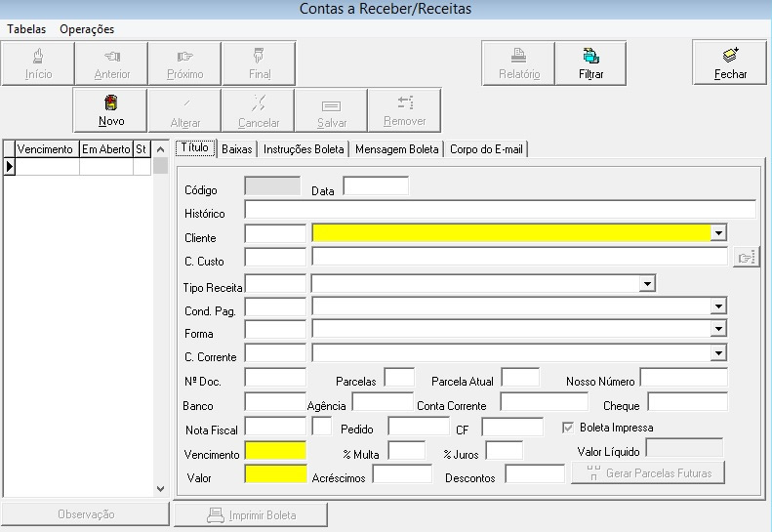Click the Cheque input field
The image size is (772, 532).
687,401
